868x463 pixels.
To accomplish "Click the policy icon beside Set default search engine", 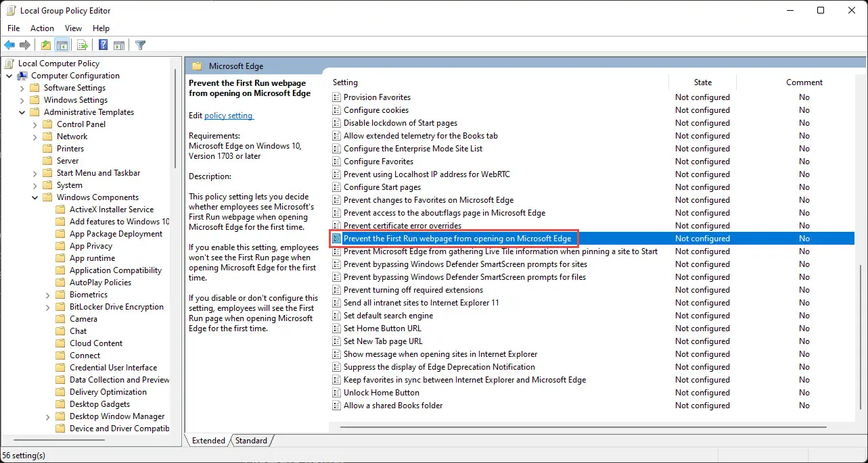I will (336, 316).
